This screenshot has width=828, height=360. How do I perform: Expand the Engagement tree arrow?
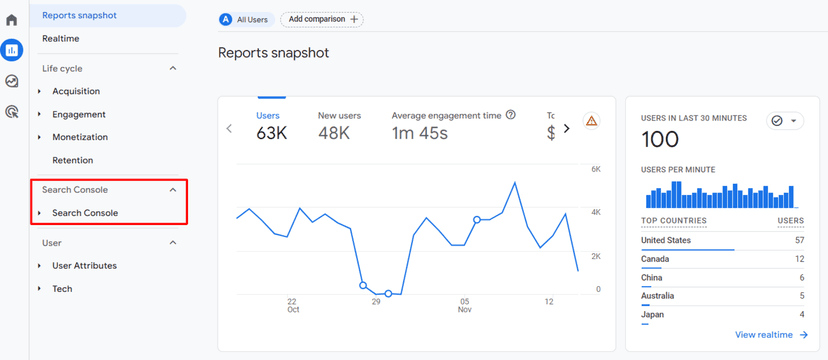40,115
